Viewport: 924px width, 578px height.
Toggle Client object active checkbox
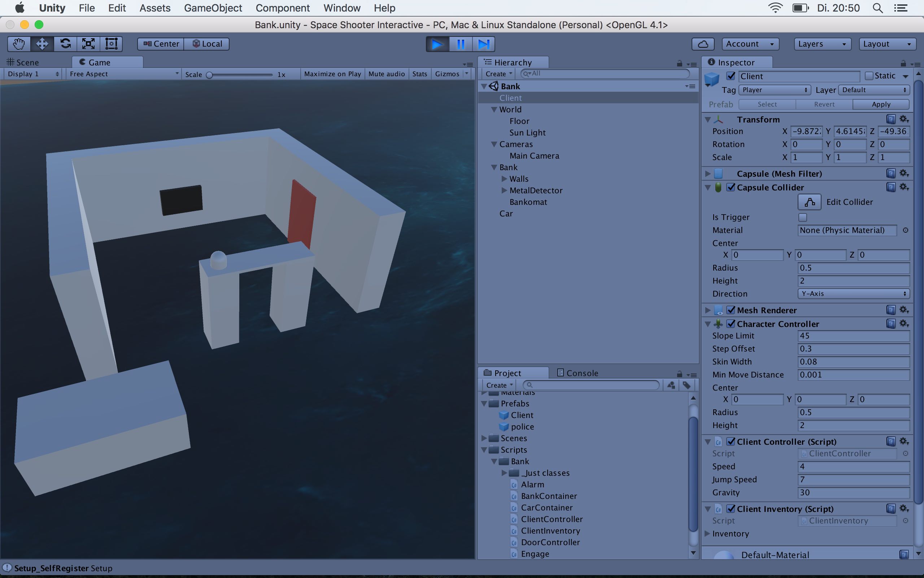(x=731, y=76)
